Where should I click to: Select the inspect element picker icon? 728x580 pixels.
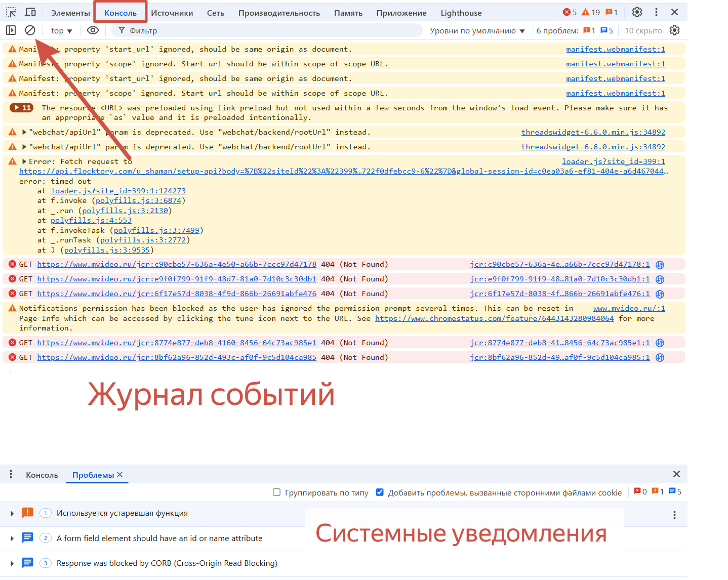tap(11, 12)
